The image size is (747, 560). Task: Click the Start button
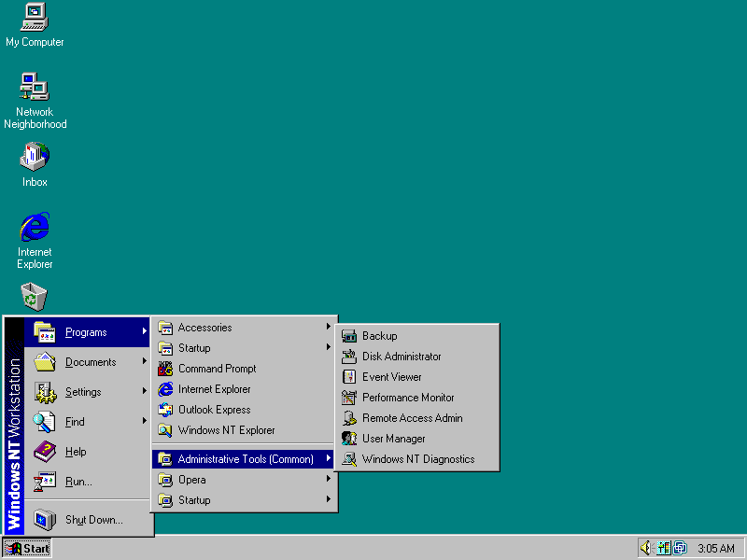26,548
